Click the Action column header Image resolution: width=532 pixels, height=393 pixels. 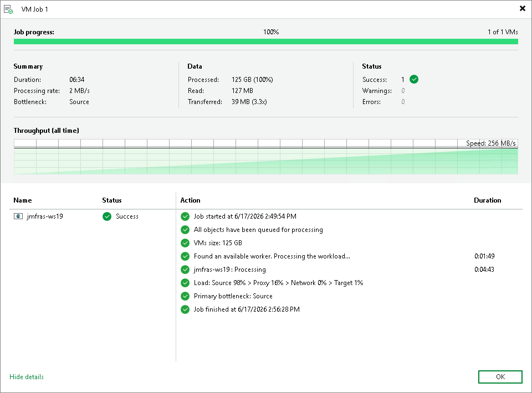190,200
